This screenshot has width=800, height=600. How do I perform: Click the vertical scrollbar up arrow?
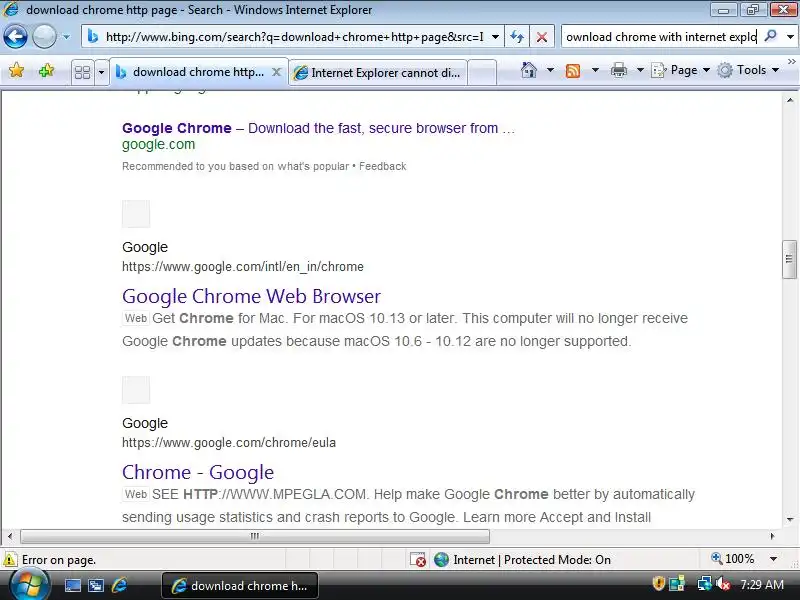(x=790, y=100)
